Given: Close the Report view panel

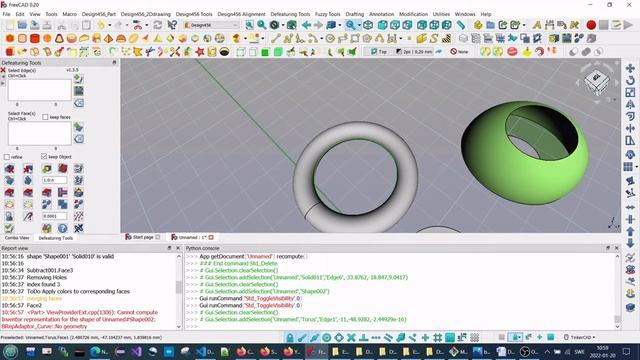Looking at the screenshot, I should 178,248.
